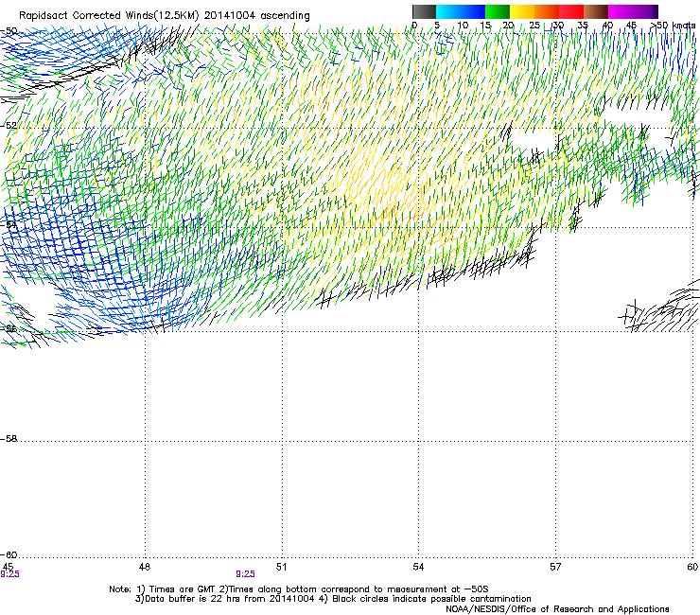Select the note "3)Data buffer is 22 hrs from 20141004"

(224, 599)
